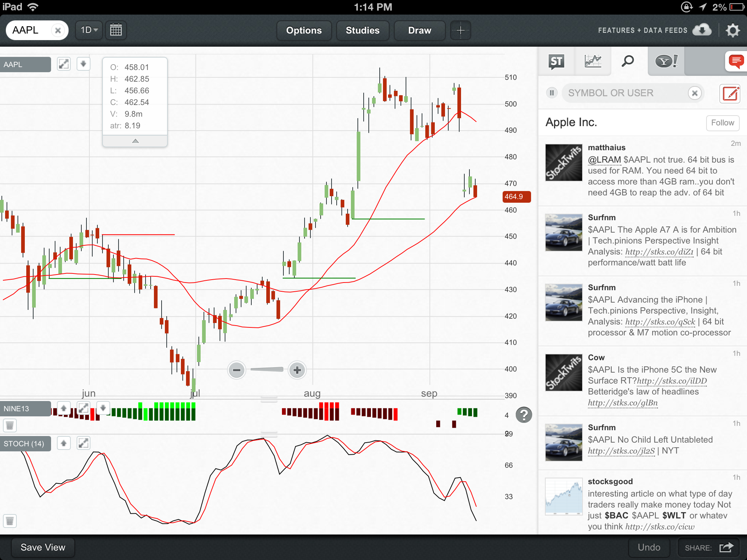Zoom out the chart with minus button
The image size is (747, 560).
pos(236,370)
